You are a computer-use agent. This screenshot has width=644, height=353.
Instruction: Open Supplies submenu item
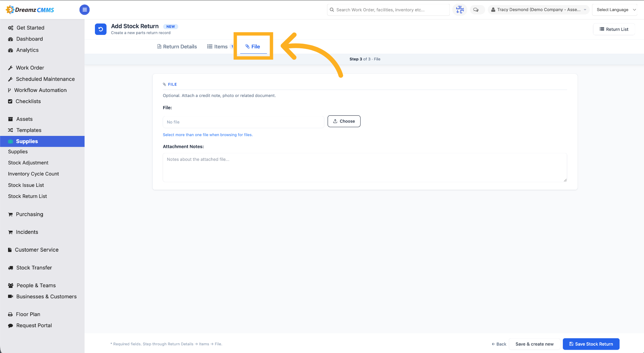[x=18, y=152]
